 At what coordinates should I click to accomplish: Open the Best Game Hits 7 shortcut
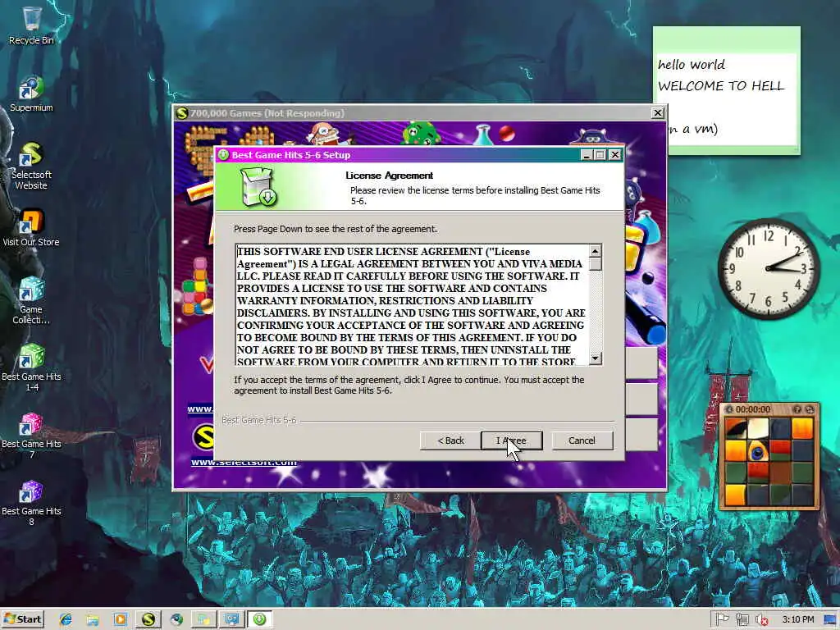click(x=32, y=435)
